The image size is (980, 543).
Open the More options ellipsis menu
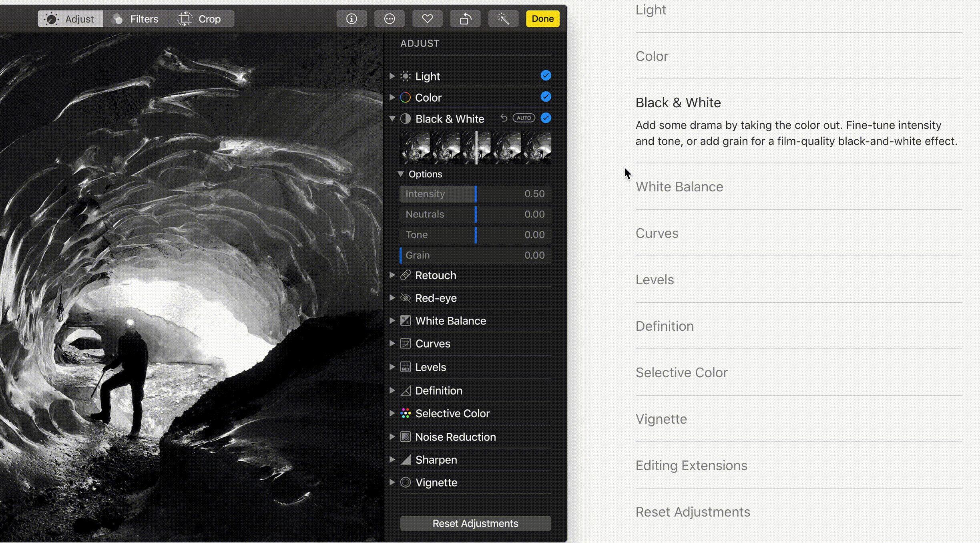coord(389,19)
